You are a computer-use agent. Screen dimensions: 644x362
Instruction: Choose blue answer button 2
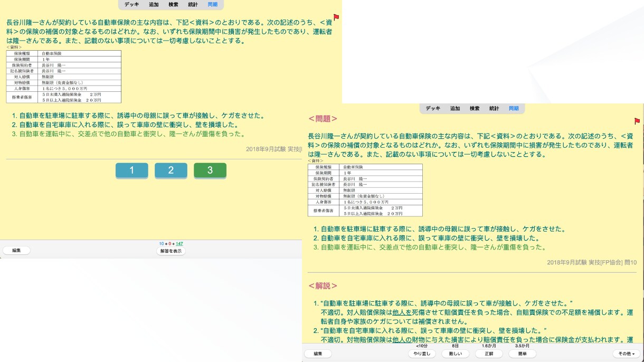point(171,170)
